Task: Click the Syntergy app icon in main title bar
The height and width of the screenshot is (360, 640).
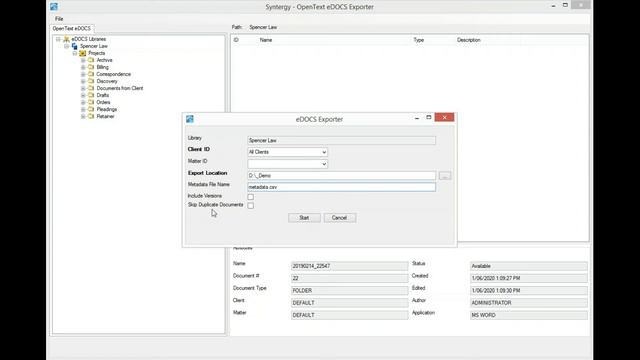Action: 54,7
